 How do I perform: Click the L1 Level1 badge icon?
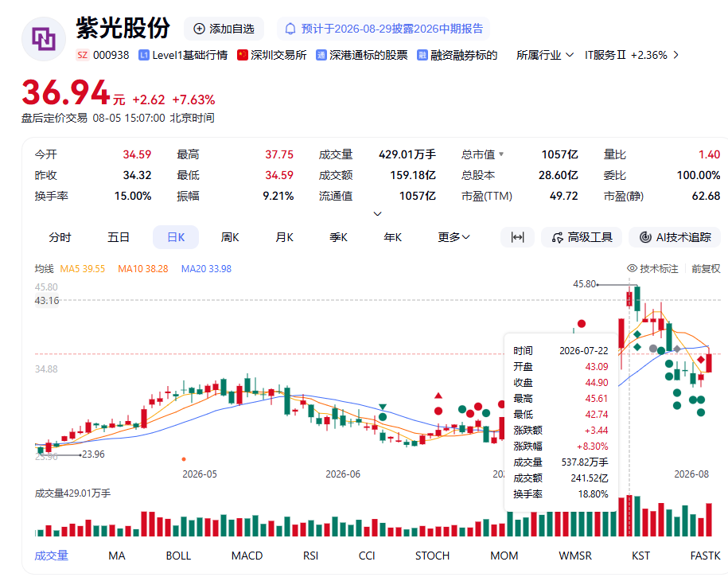[144, 55]
